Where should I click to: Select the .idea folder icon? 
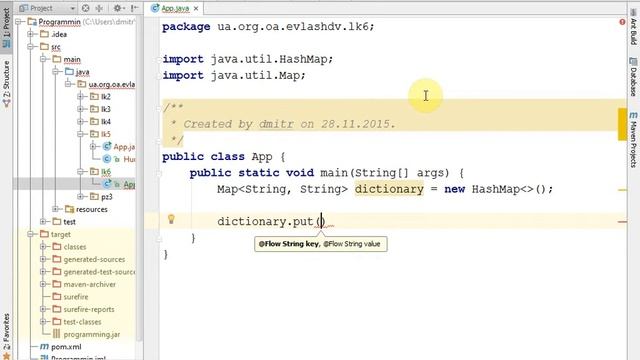45,34
